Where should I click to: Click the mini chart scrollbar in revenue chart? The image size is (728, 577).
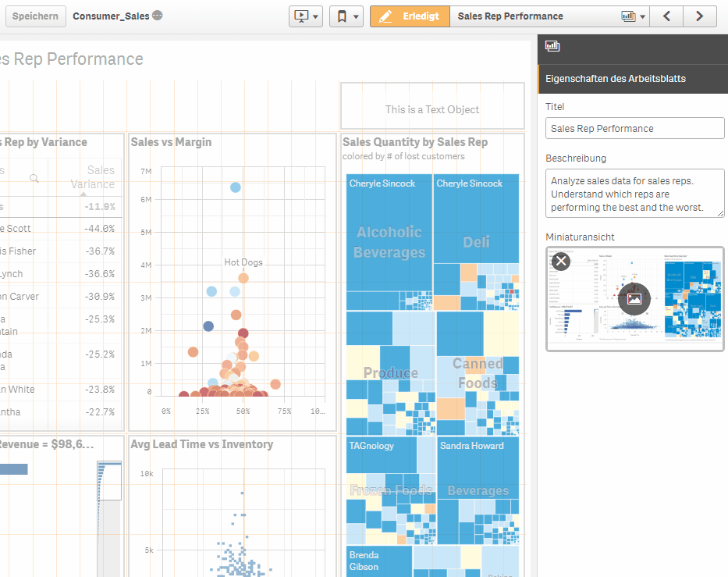point(109,480)
